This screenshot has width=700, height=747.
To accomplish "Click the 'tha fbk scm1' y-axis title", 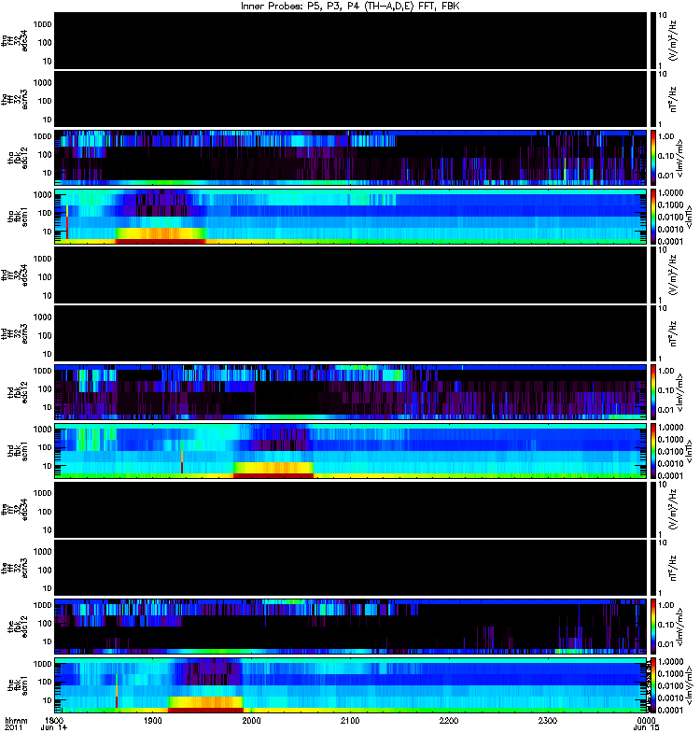I will (x=18, y=217).
